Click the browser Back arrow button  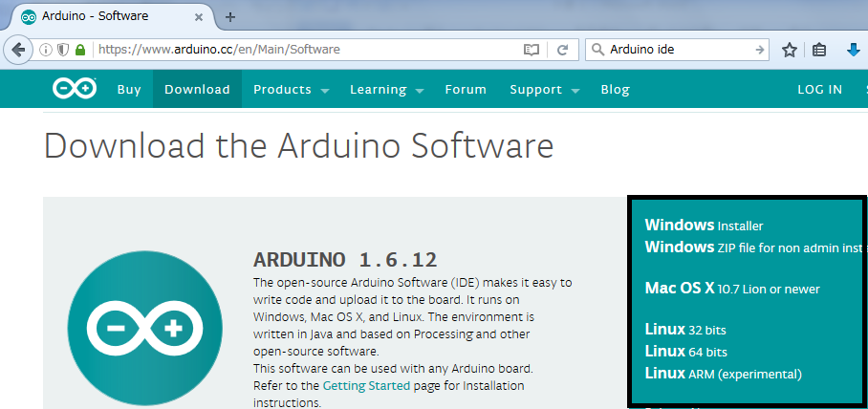[19, 50]
